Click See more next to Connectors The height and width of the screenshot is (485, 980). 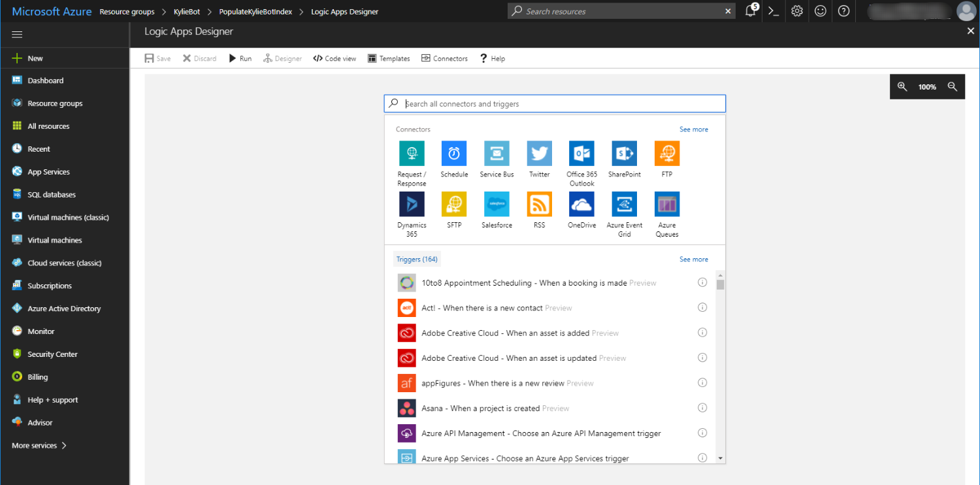pyautogui.click(x=693, y=129)
